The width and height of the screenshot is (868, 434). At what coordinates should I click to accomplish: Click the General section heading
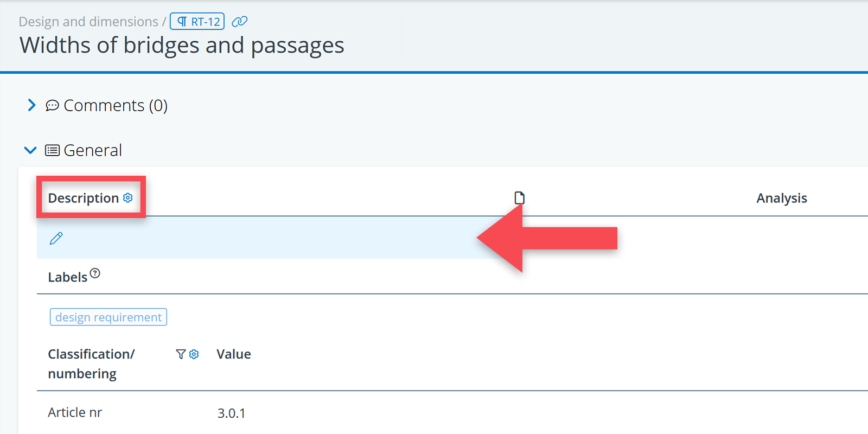coord(93,150)
